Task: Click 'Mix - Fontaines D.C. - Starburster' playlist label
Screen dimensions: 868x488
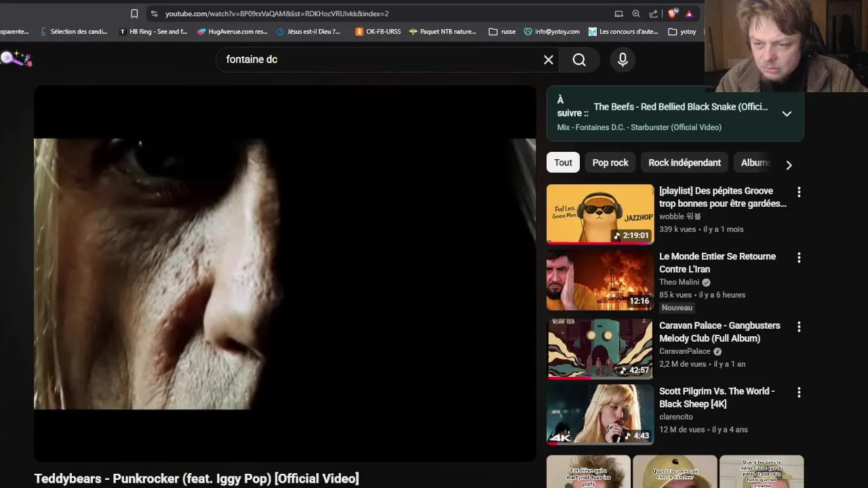Action: pos(639,127)
